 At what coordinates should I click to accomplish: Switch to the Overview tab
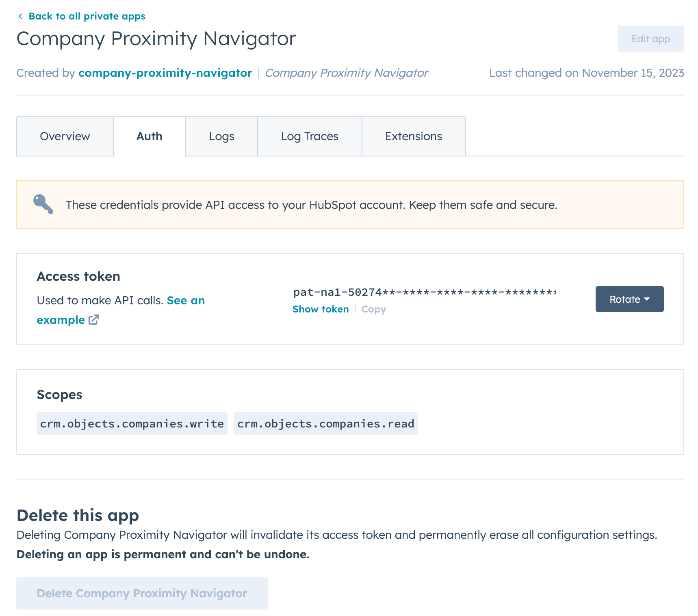[x=65, y=136]
